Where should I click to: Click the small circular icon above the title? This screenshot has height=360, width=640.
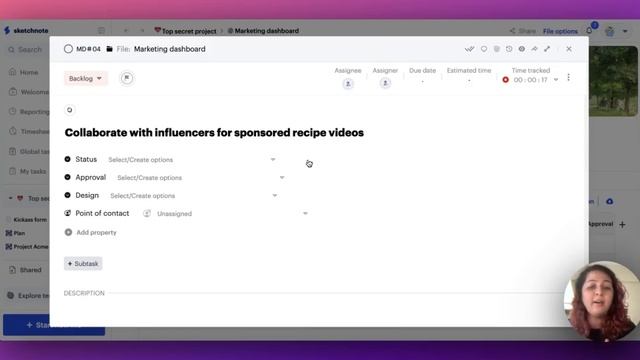tap(69, 110)
